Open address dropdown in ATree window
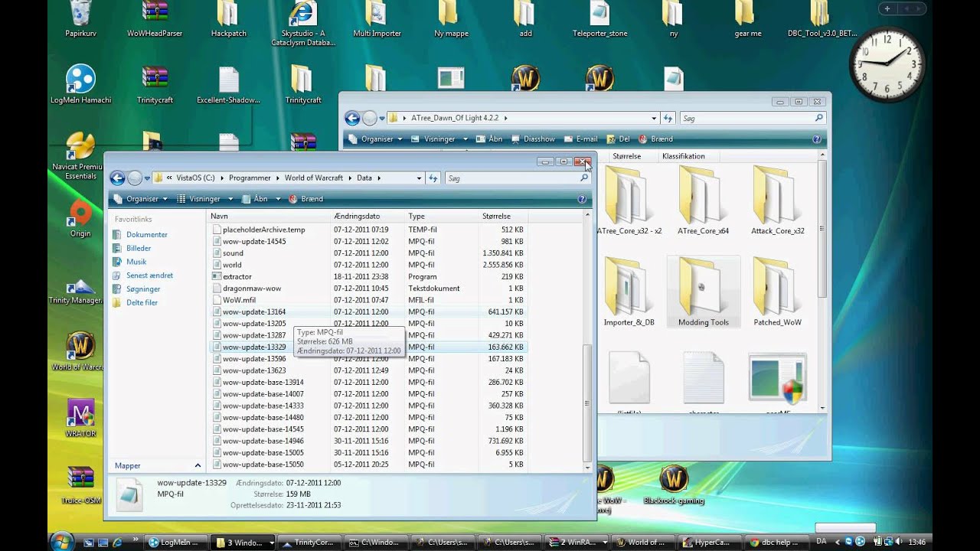Image resolution: width=980 pixels, height=551 pixels. pos(654,119)
